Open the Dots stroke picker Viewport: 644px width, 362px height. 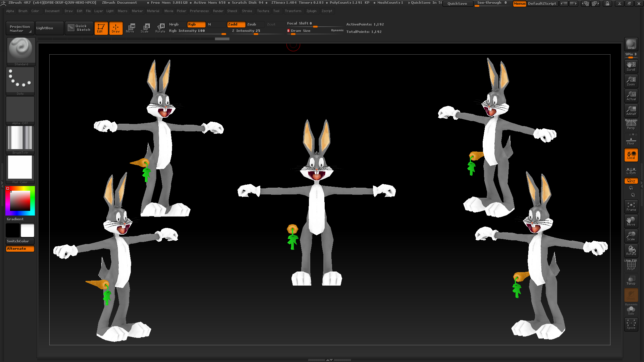(20, 81)
